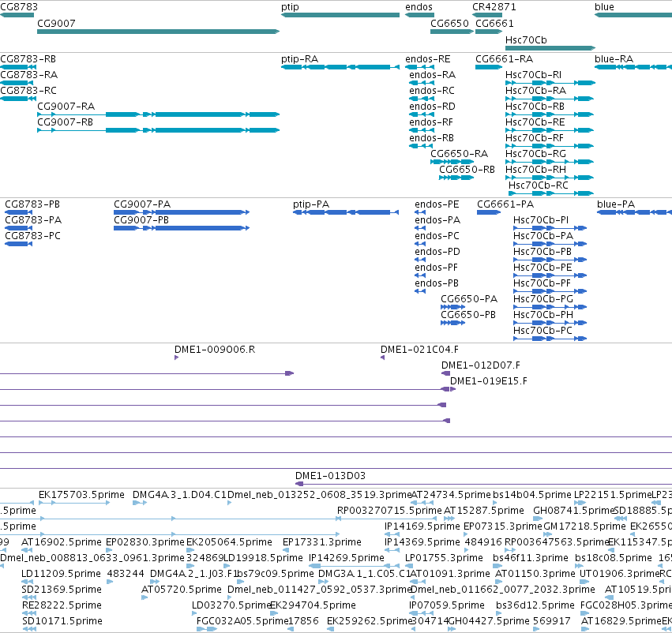Select the CG9007-RA transcript glyph
The width and height of the screenshot is (672, 633).
click(x=158, y=114)
